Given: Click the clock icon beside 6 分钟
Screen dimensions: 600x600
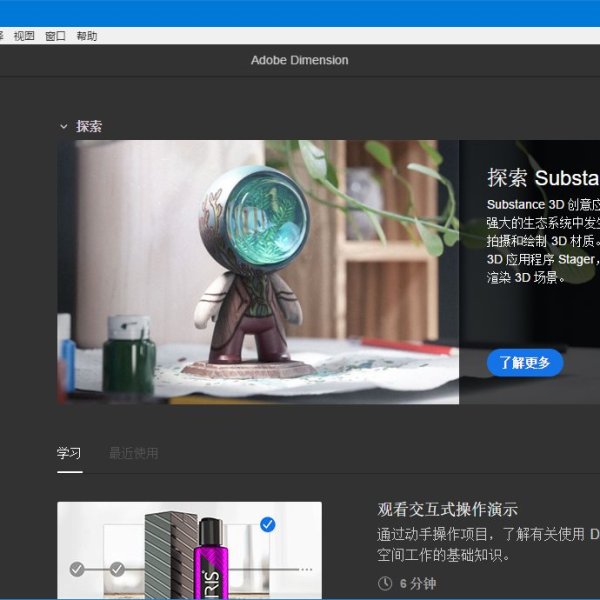Looking at the screenshot, I should click(385, 584).
